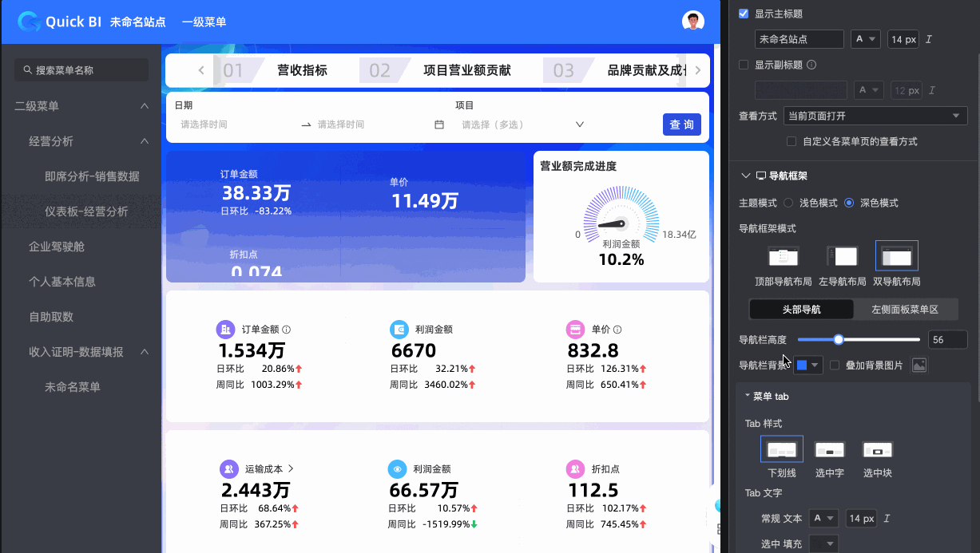The width and height of the screenshot is (980, 553).
Task: Click the 单价 info icon
Action: (x=617, y=329)
